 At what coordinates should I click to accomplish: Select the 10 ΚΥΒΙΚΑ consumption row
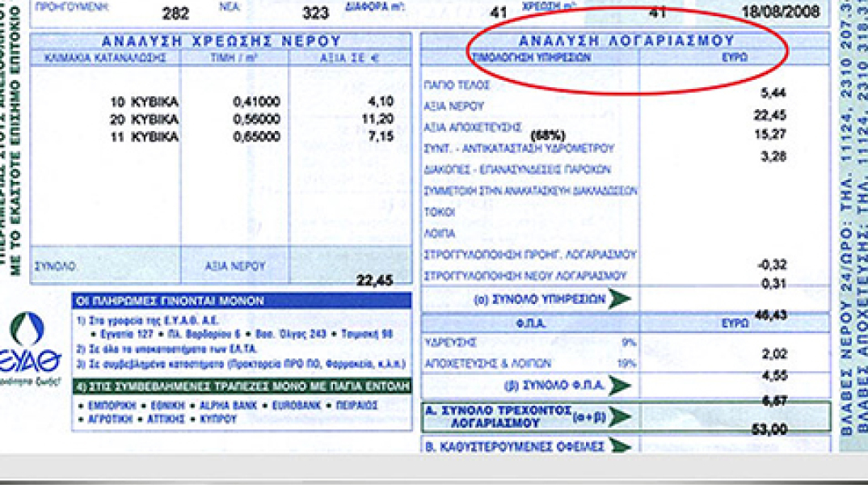point(144,102)
